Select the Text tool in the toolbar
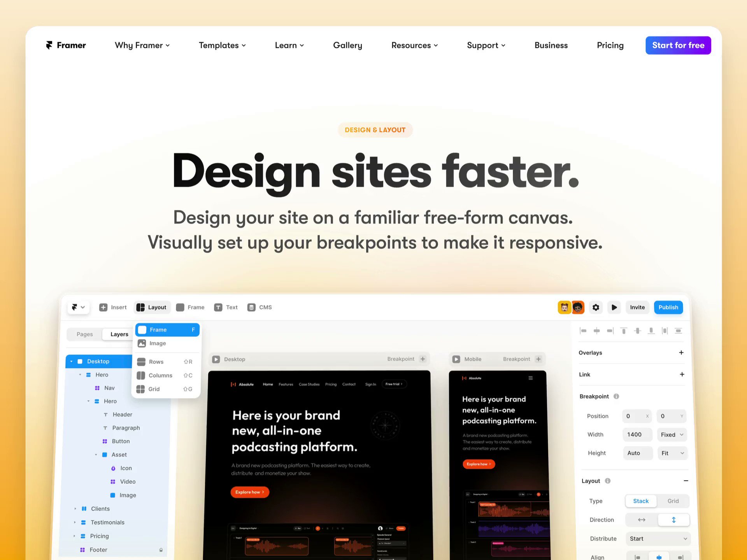This screenshot has width=747, height=560. point(226,307)
